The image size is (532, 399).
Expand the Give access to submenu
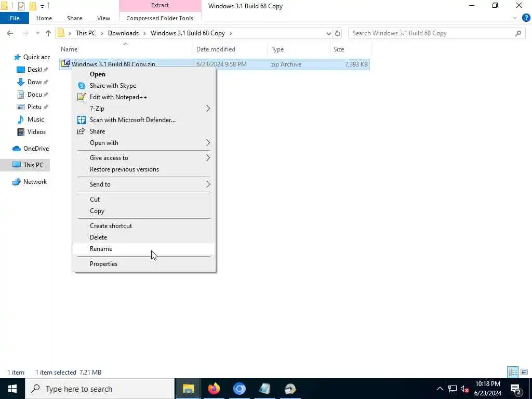click(x=143, y=158)
